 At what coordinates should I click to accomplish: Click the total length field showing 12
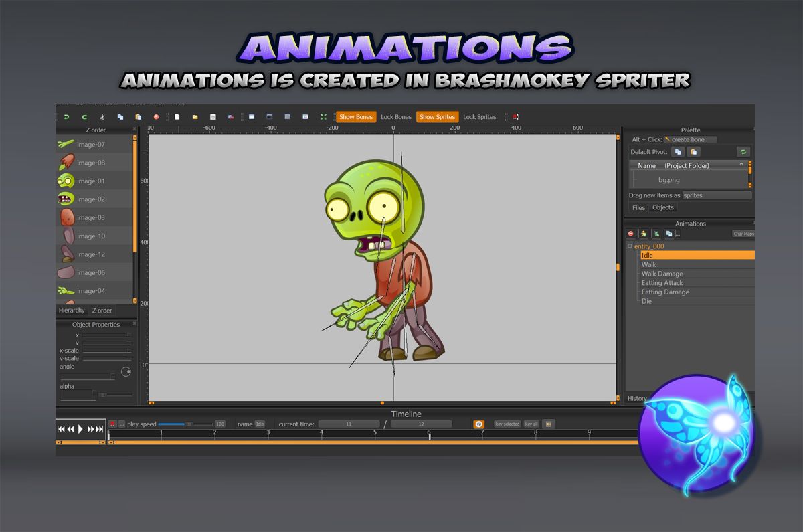pyautogui.click(x=421, y=424)
